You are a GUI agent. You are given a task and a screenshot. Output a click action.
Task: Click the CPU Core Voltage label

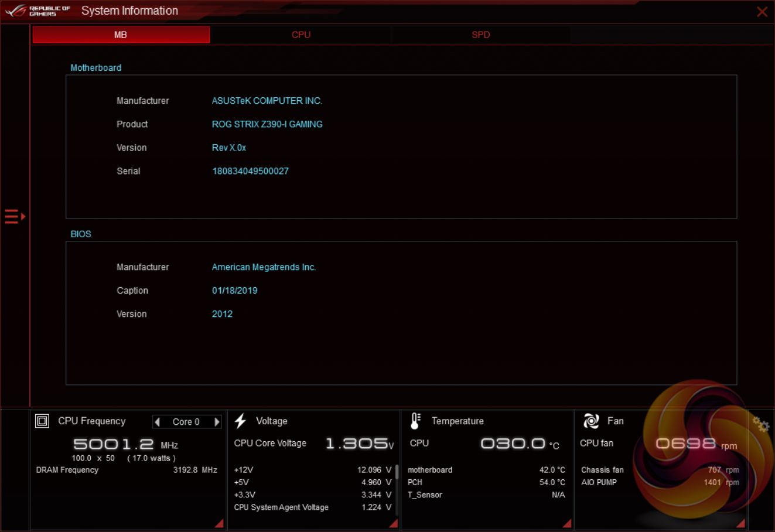point(270,444)
